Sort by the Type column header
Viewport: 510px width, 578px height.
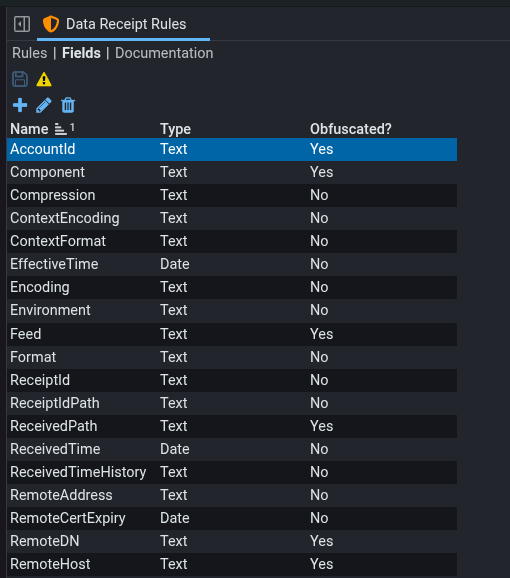coord(175,129)
